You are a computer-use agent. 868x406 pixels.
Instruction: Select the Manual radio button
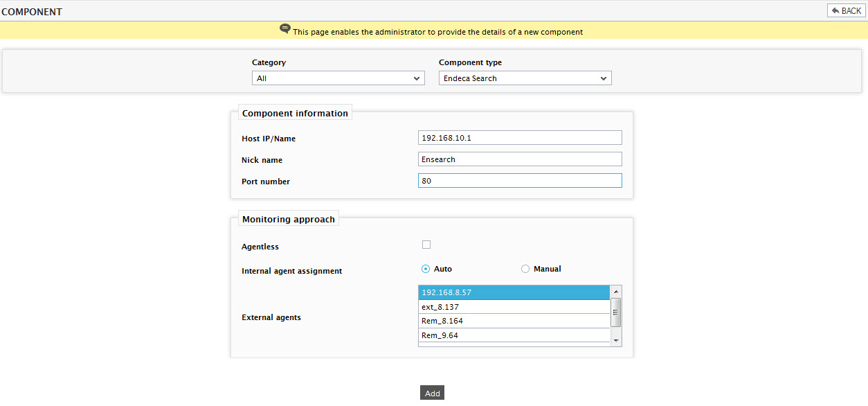525,269
